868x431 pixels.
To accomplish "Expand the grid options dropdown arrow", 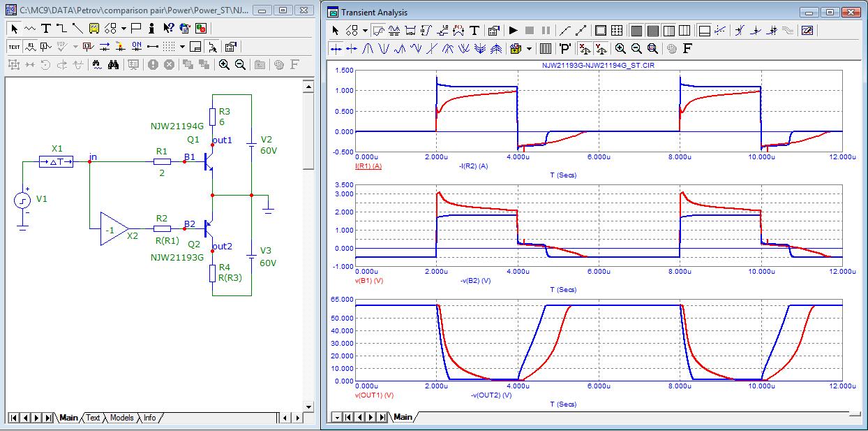I will [182, 46].
